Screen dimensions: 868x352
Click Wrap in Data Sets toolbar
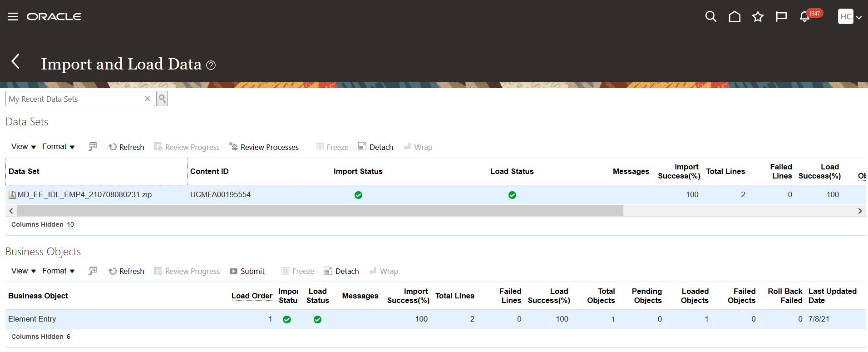pyautogui.click(x=418, y=147)
